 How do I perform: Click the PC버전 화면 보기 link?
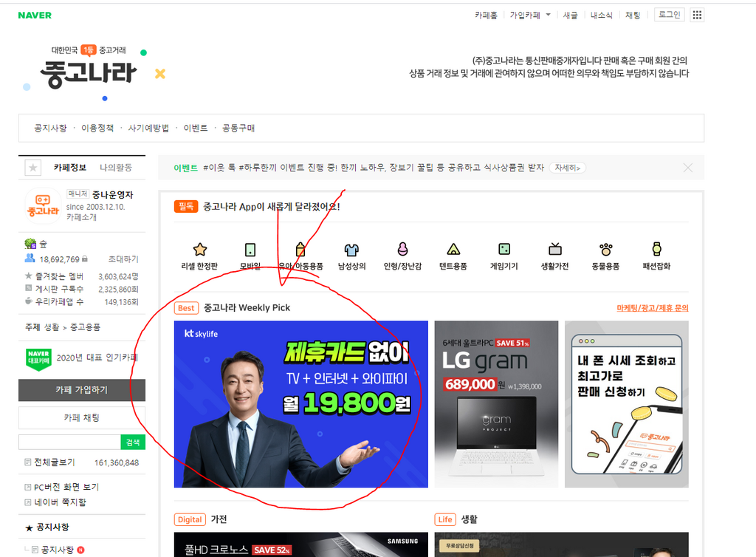pos(66,487)
